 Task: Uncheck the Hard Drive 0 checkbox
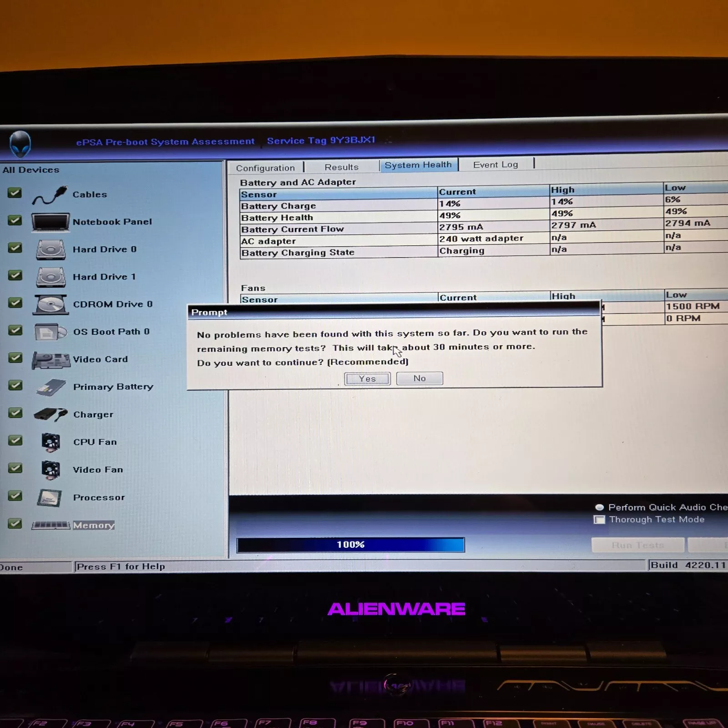[15, 248]
